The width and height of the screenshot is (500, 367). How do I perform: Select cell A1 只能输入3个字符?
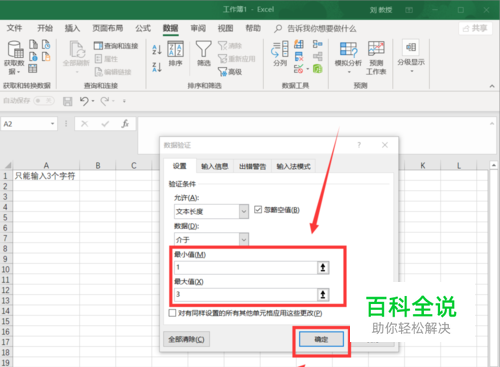(x=46, y=176)
